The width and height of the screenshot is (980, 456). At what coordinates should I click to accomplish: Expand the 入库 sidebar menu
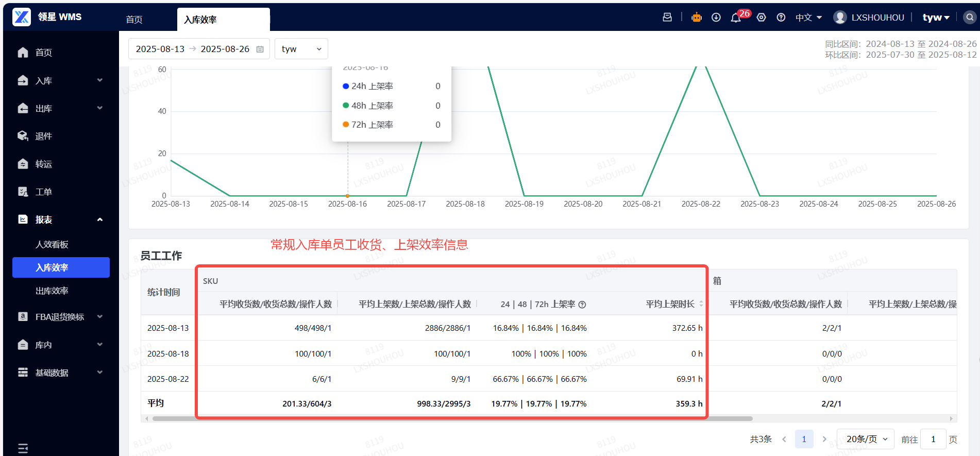tap(60, 81)
